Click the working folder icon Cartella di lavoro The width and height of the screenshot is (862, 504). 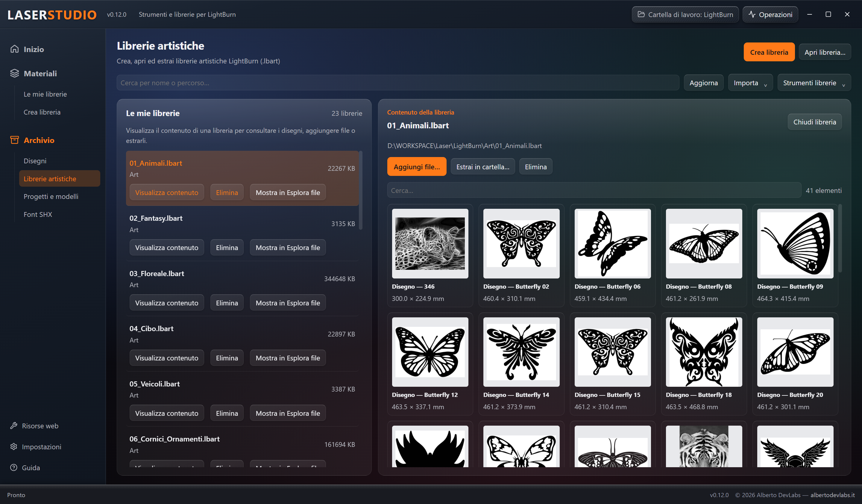[x=641, y=14]
